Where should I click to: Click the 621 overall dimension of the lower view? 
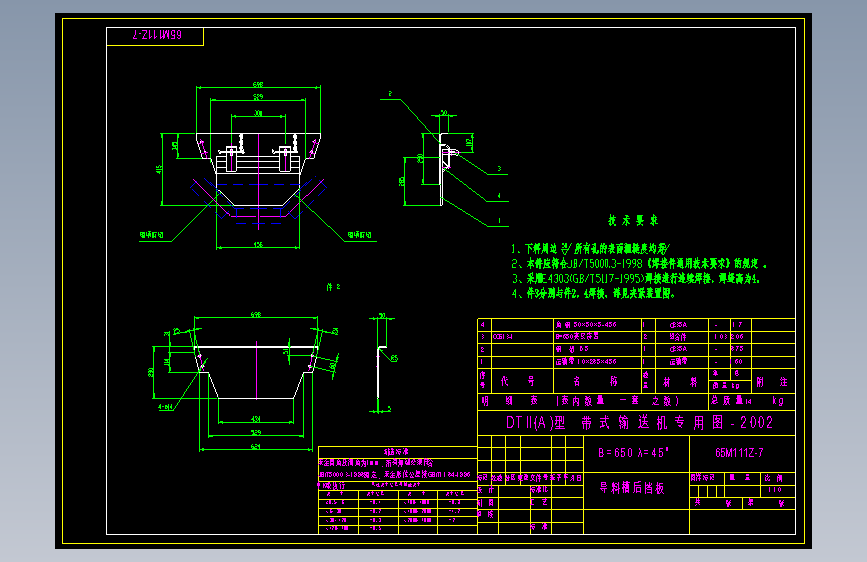click(x=255, y=446)
